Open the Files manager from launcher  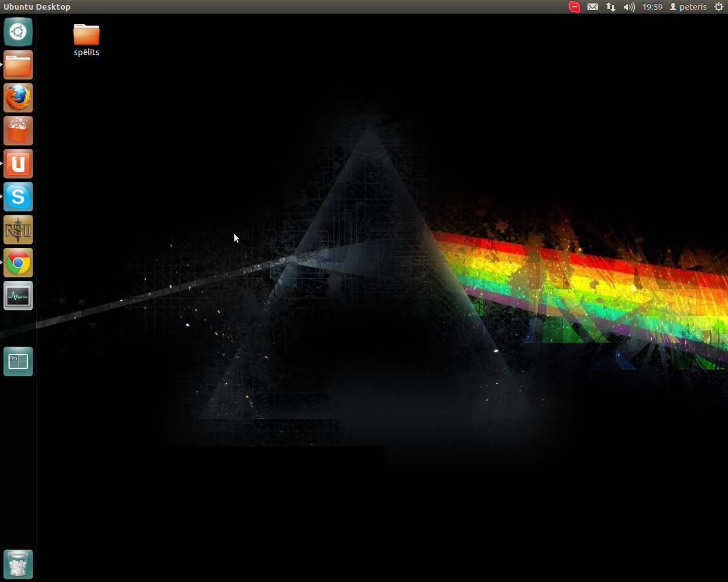click(x=18, y=65)
